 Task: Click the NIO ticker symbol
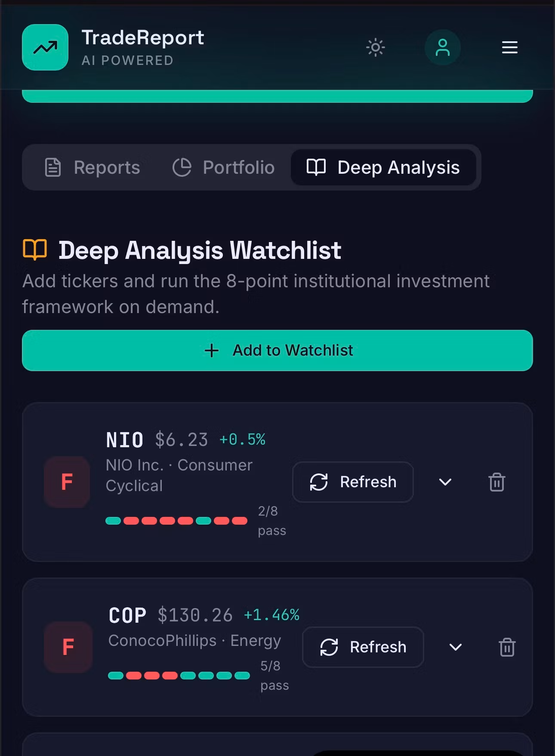125,440
